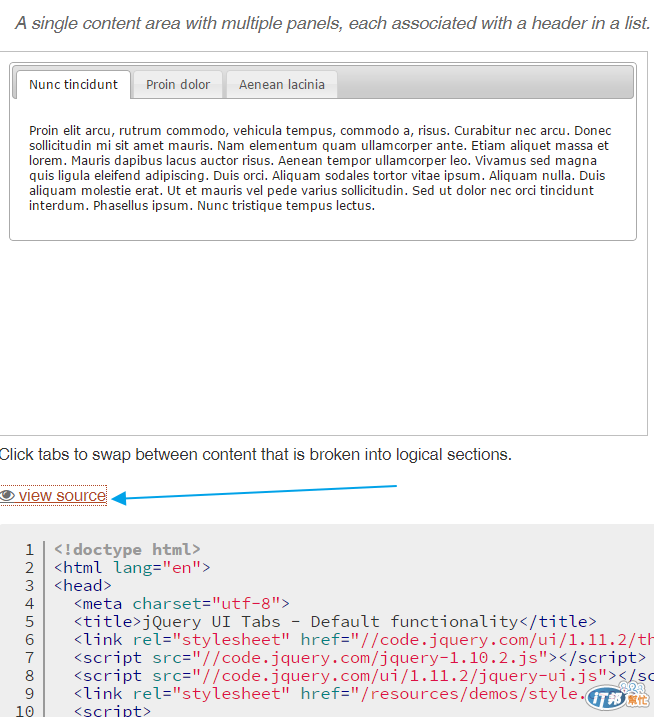Select the Nunc tincidunt tab
Screen dimensions: 654x717
click(73, 85)
